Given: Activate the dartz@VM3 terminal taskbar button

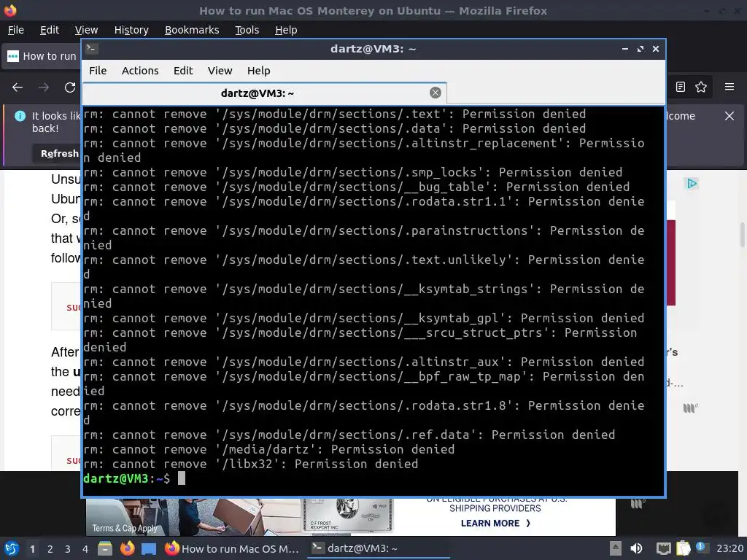Looking at the screenshot, I should 379,548.
